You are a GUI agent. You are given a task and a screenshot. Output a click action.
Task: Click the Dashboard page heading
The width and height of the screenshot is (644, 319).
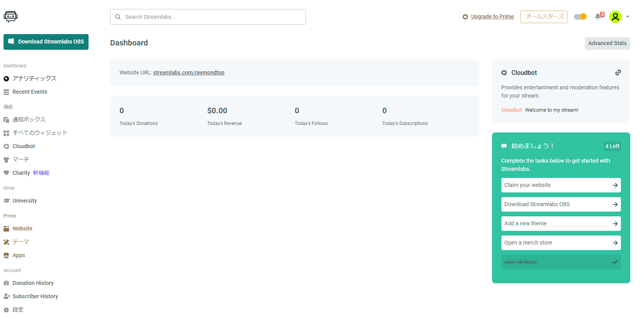tap(129, 43)
